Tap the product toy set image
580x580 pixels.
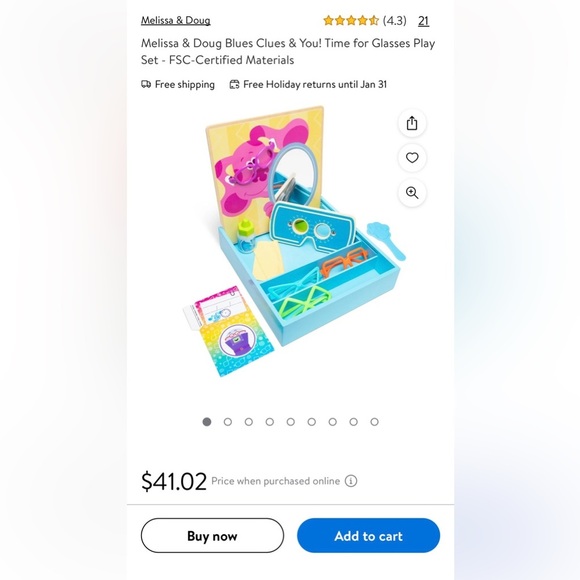(294, 241)
